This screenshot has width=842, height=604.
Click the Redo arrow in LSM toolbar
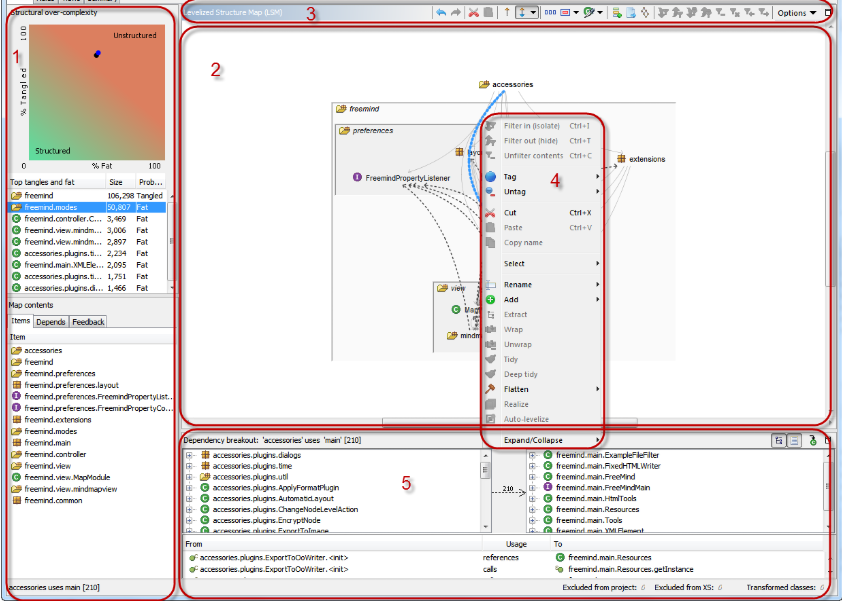coord(456,12)
